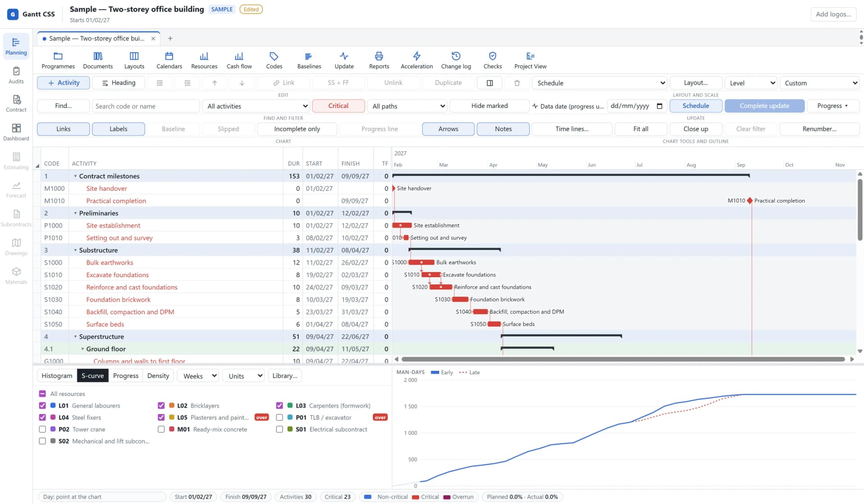Toggle the split view column icon

pos(490,83)
